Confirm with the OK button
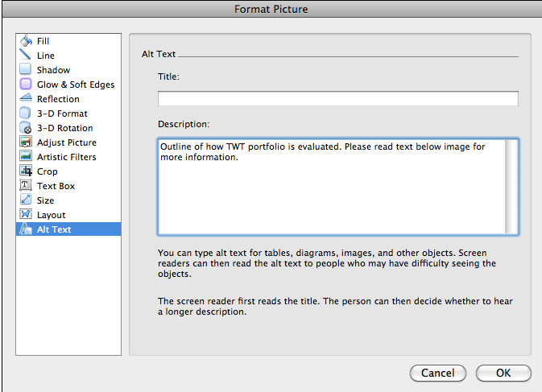 pyautogui.click(x=503, y=373)
